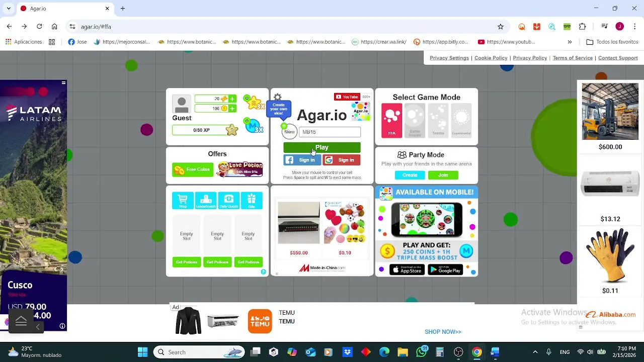Open the Privacy Policy link

530,58
